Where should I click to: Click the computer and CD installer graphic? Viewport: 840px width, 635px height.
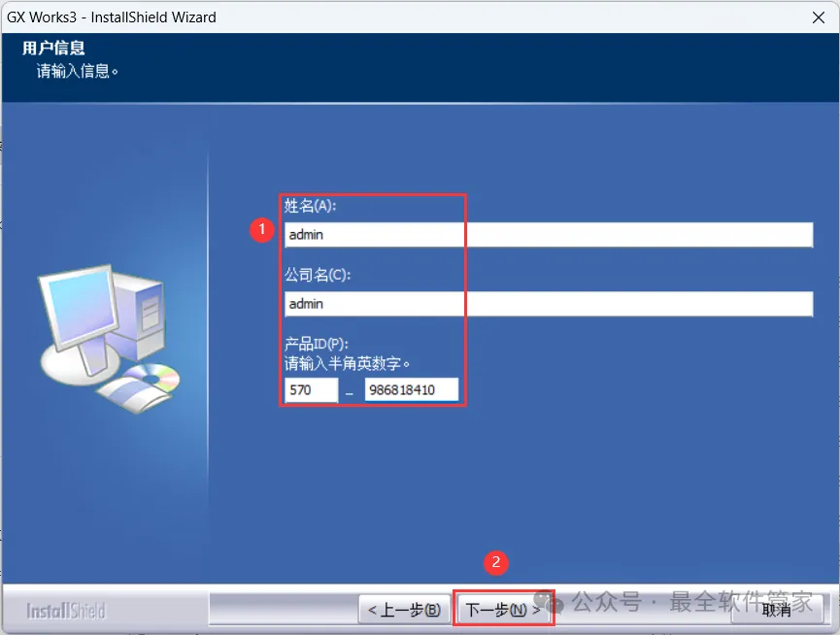click(109, 339)
